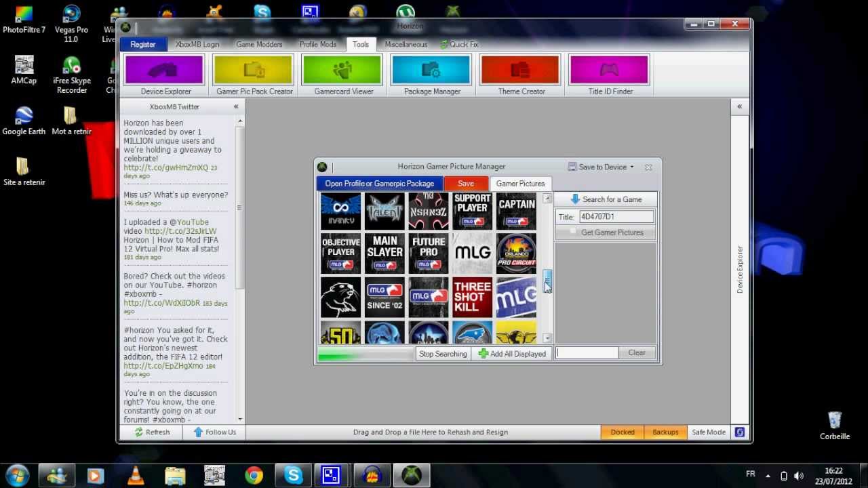This screenshot has height=488, width=868.
Task: Refresh the Twitter feed
Action: (151, 432)
